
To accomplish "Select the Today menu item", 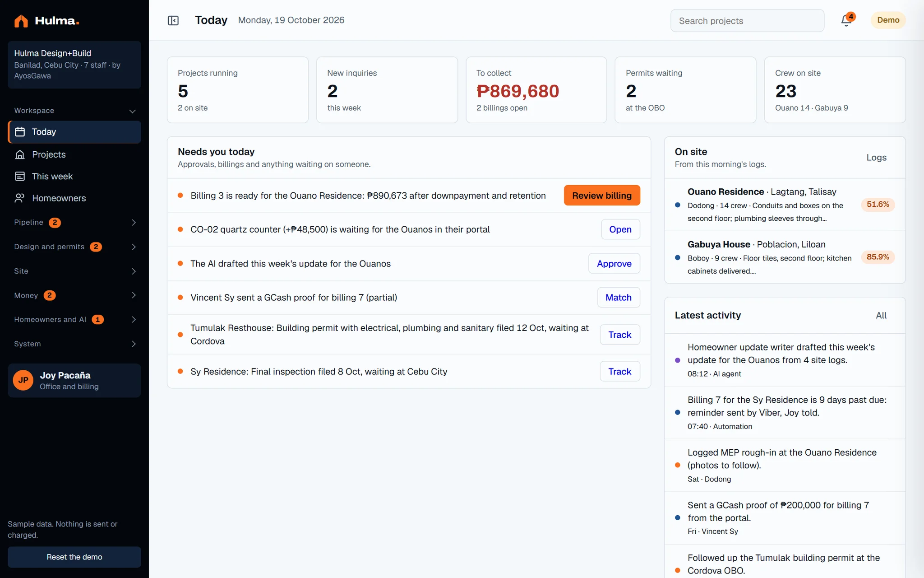I will click(x=74, y=132).
